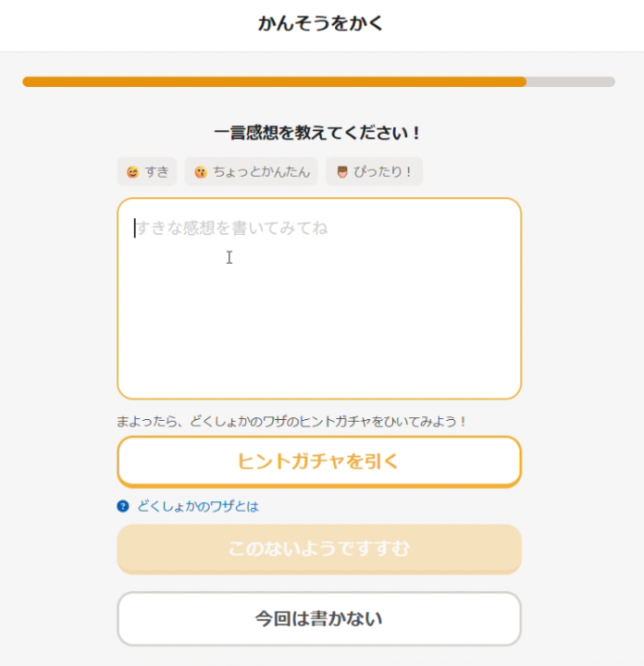Click the face emoji on the ぴったり！ chip
This screenshot has height=666, width=644.
pyautogui.click(x=342, y=172)
